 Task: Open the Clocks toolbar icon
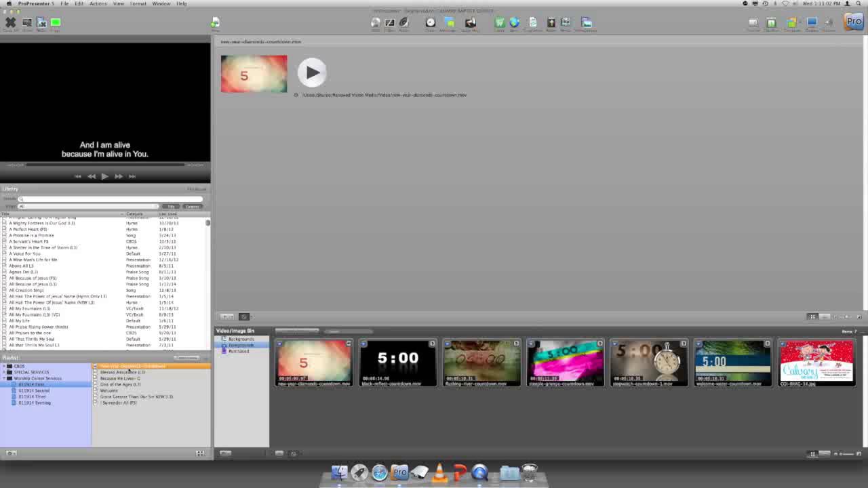coord(430,22)
